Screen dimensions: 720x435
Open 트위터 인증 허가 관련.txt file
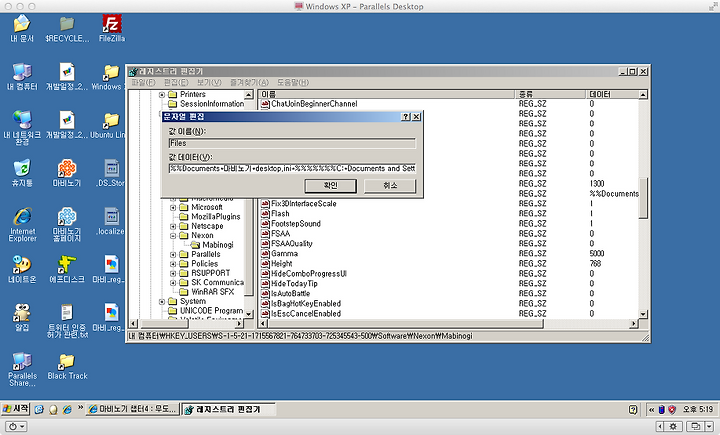(67, 321)
